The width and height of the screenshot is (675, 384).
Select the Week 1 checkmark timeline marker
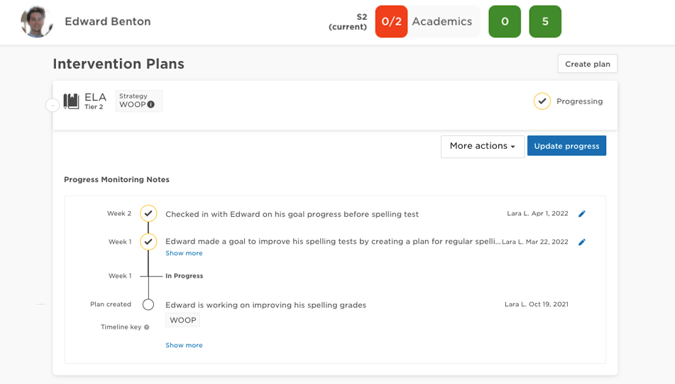pos(148,242)
